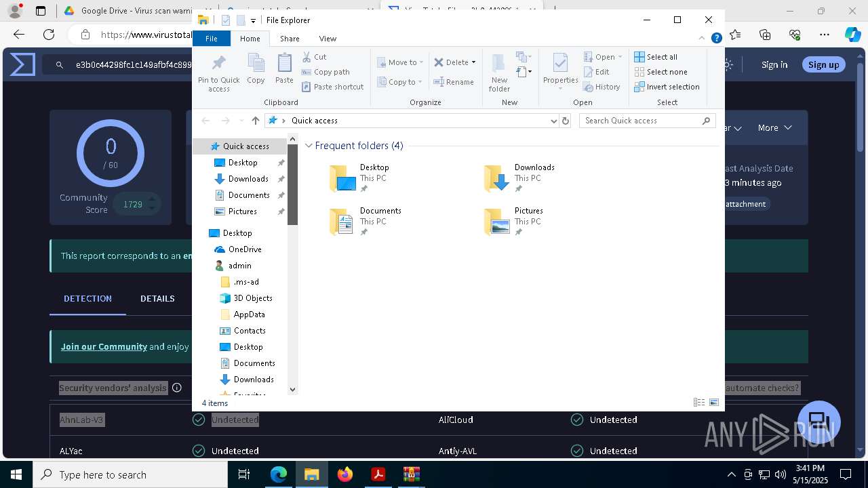The image size is (868, 488).
Task: Click navigation pane scrollbar down arrow
Action: [x=292, y=389]
